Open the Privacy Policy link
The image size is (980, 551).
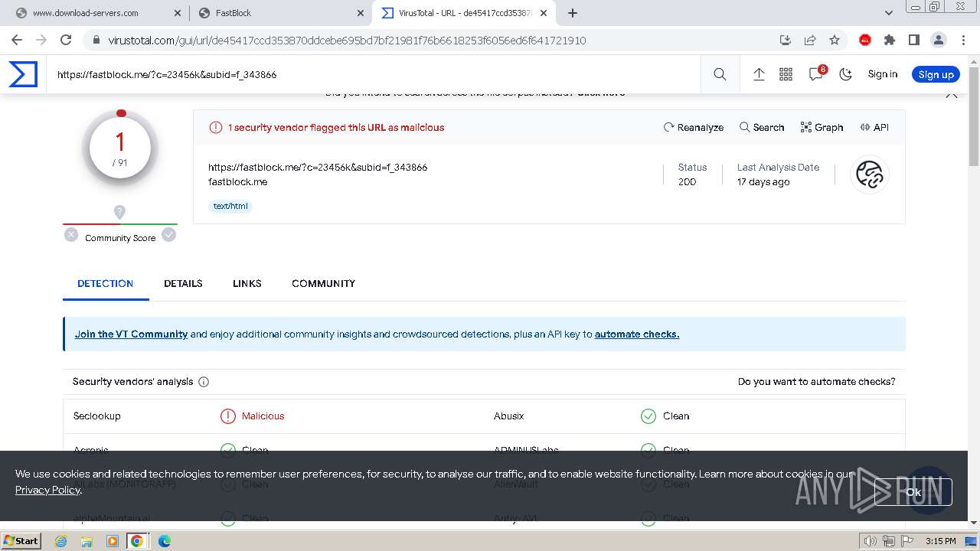coord(47,490)
